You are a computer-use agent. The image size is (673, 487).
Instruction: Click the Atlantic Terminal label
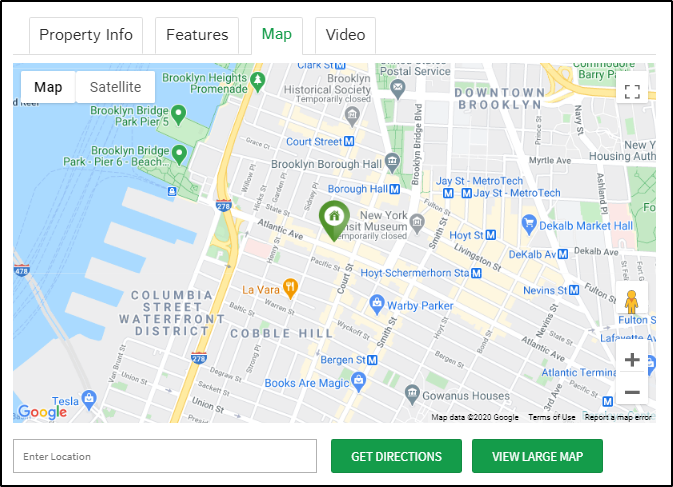click(579, 372)
